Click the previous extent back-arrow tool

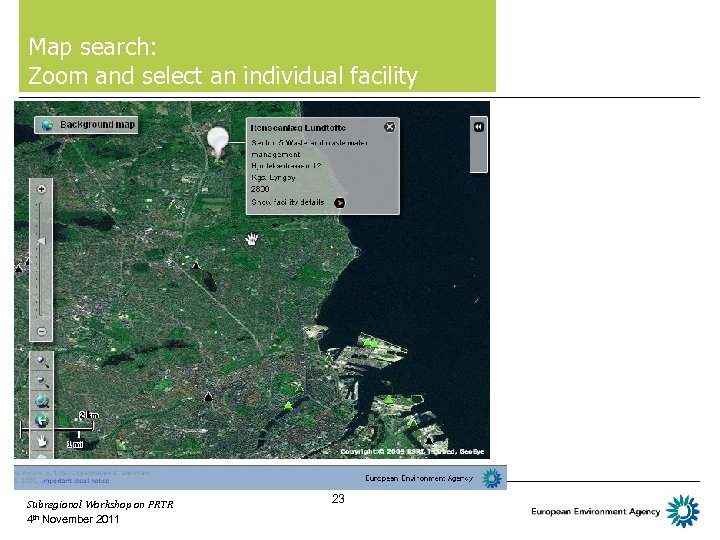(42, 420)
